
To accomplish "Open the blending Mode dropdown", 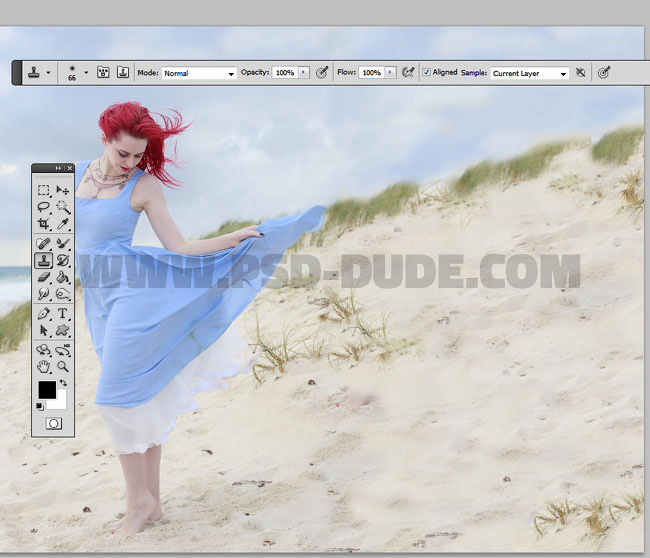I will coord(200,73).
